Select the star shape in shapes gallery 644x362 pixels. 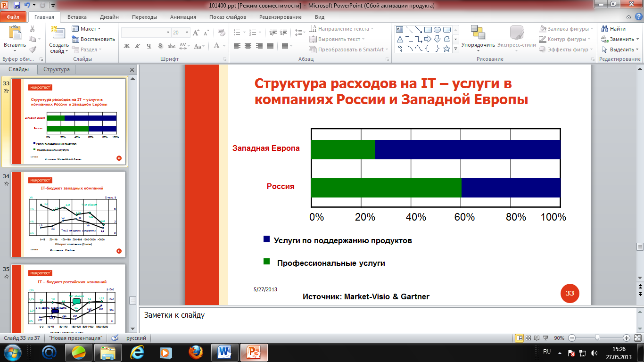coord(446,49)
